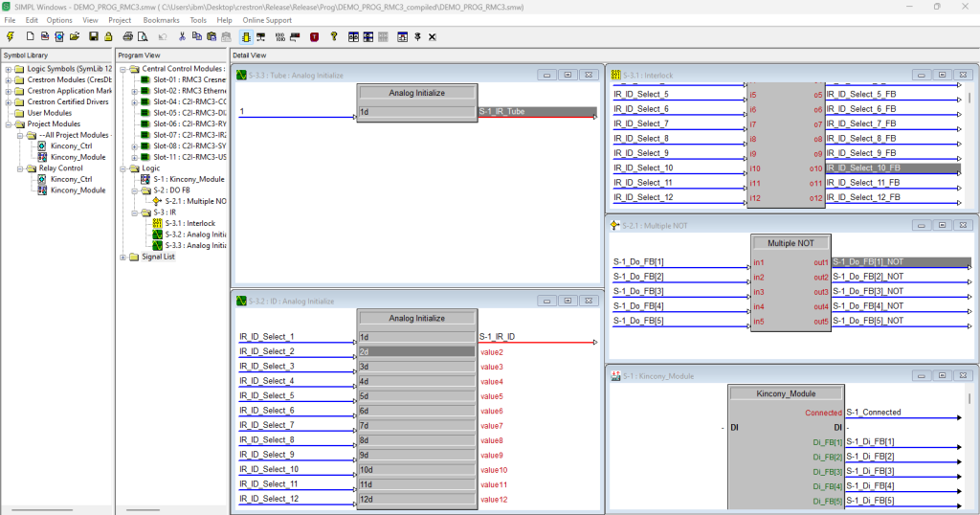
Task: Click the 2d input field in Analog Initialize
Action: (417, 352)
